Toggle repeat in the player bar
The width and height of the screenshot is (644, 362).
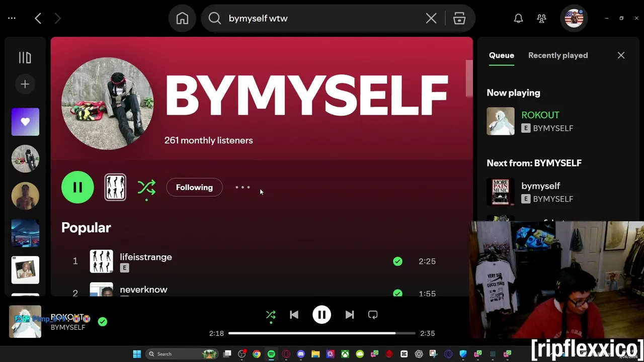click(x=373, y=315)
